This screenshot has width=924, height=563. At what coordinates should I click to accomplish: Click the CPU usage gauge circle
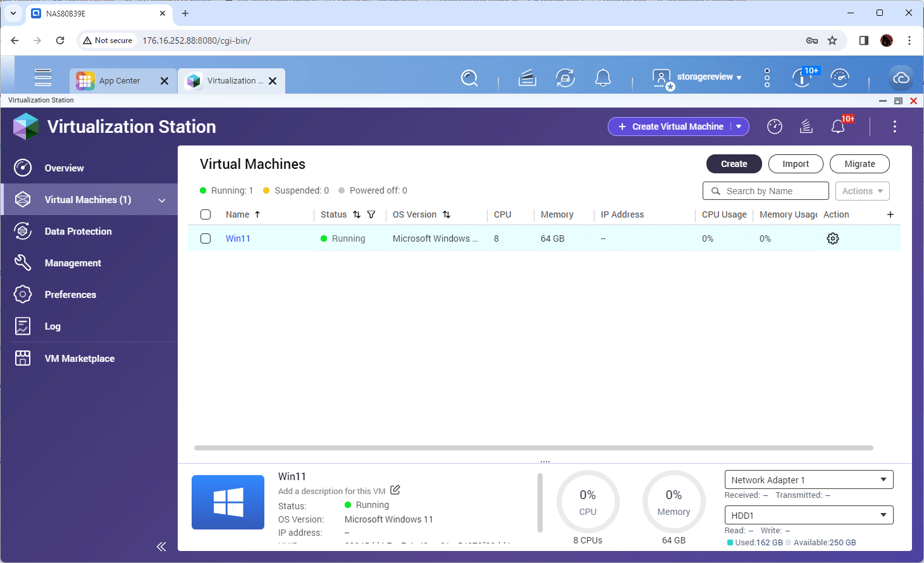point(588,502)
